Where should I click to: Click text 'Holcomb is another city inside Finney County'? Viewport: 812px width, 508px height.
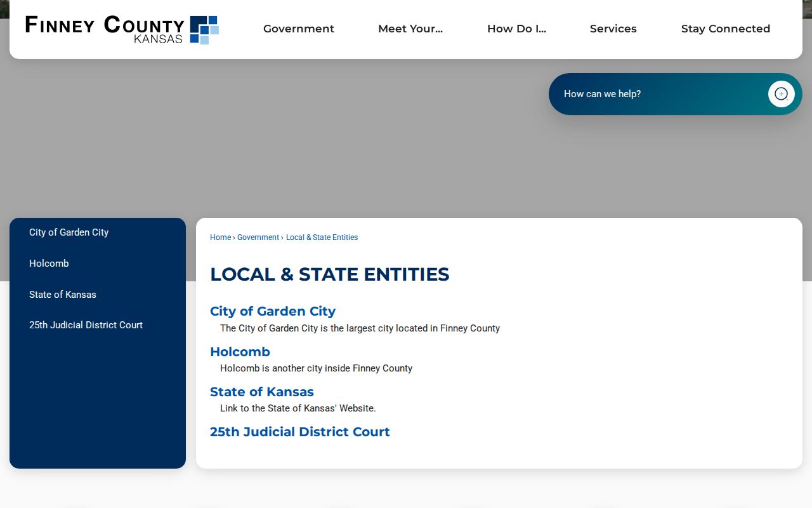[316, 368]
